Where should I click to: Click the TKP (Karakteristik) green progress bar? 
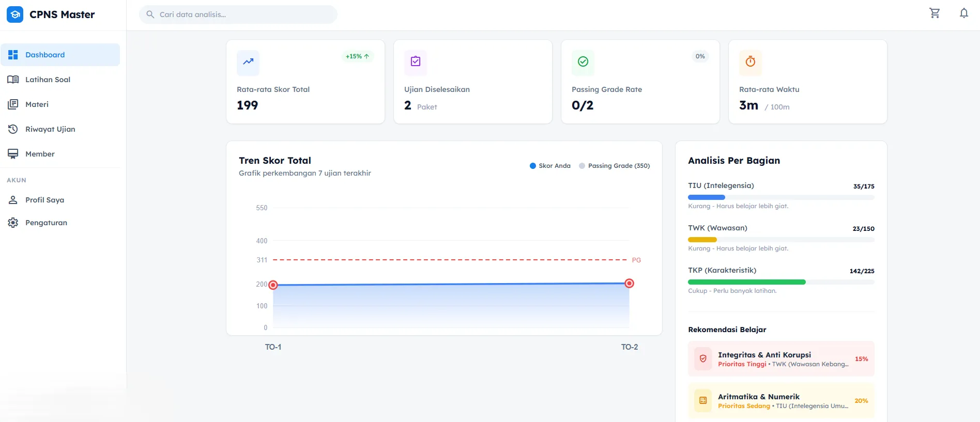tap(747, 282)
